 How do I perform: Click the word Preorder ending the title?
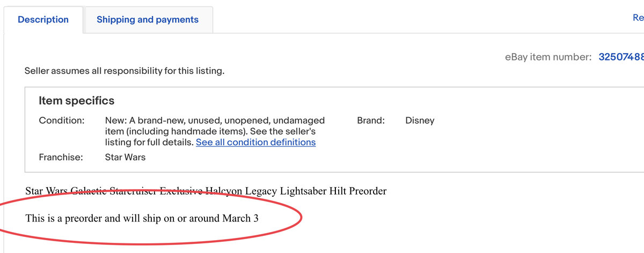pos(368,191)
